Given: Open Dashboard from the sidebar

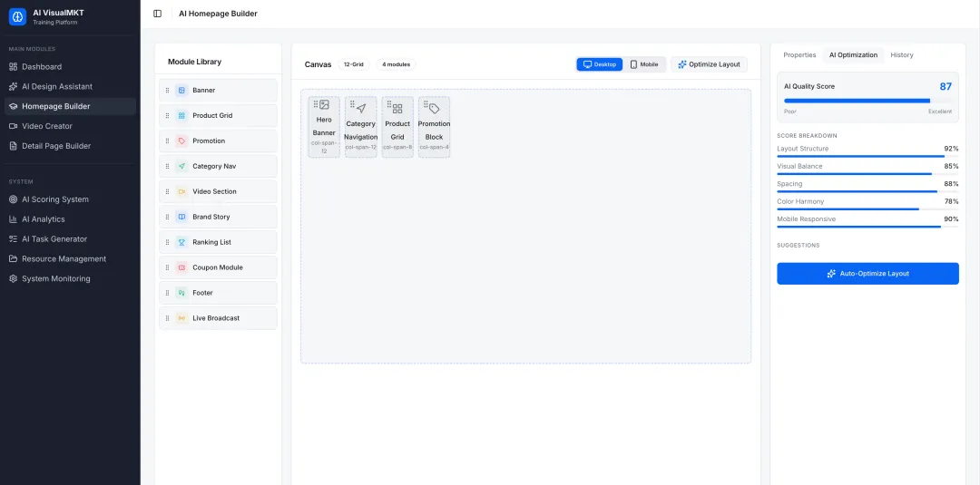Looking at the screenshot, I should click(x=70, y=67).
